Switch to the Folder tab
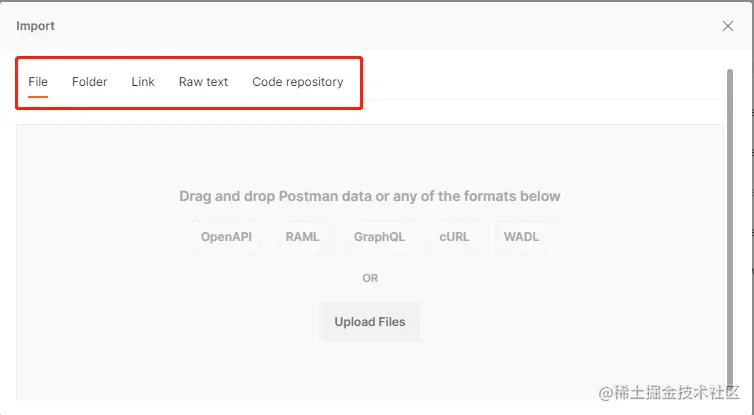Image resolution: width=754 pixels, height=415 pixels. pos(89,82)
